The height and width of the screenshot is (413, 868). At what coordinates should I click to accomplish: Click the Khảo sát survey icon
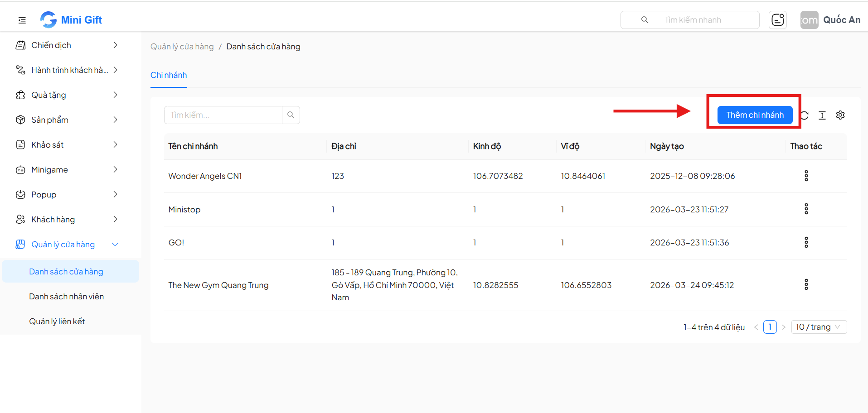(20, 145)
